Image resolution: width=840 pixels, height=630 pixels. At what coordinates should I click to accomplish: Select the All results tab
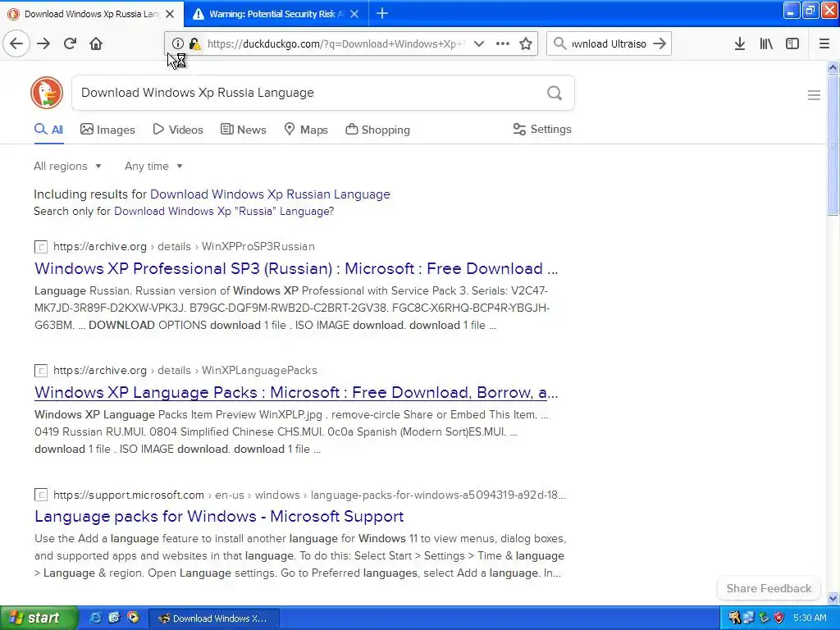pos(48,130)
